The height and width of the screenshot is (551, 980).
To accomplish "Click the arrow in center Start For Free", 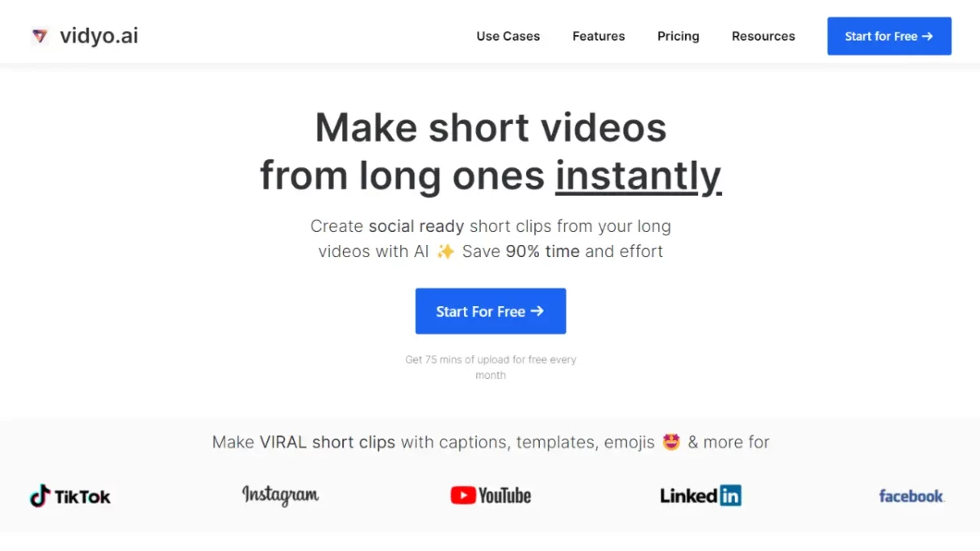I will click(x=537, y=311).
